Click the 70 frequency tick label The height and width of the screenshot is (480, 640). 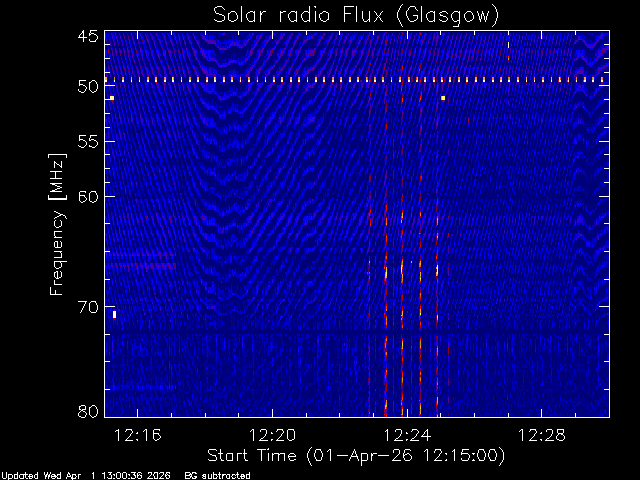(x=88, y=307)
